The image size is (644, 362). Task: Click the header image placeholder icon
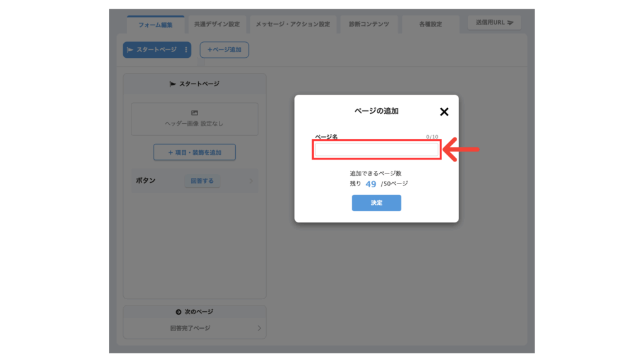point(194,113)
